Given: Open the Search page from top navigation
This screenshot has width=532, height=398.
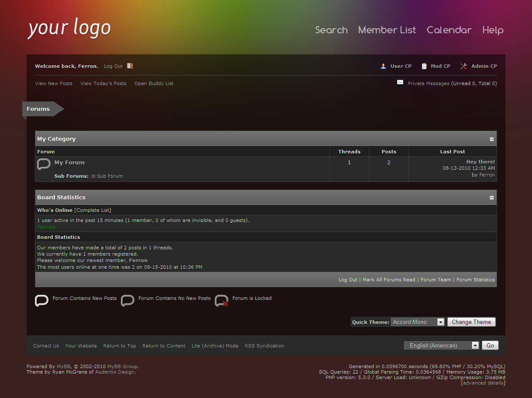Looking at the screenshot, I should point(331,30).
